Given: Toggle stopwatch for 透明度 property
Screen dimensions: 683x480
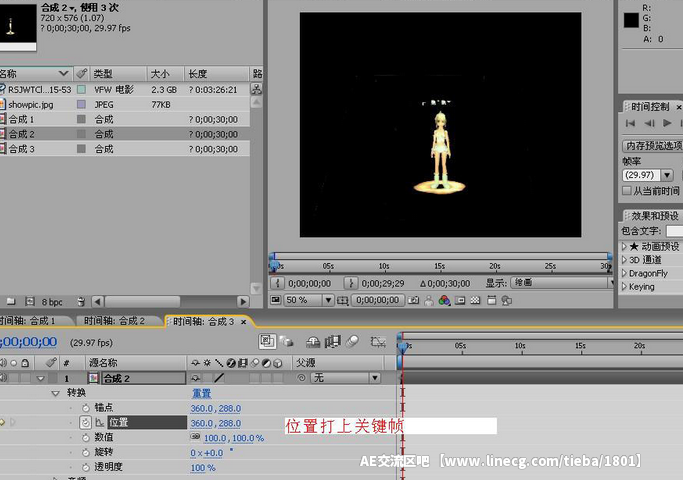Looking at the screenshot, I should [86, 467].
